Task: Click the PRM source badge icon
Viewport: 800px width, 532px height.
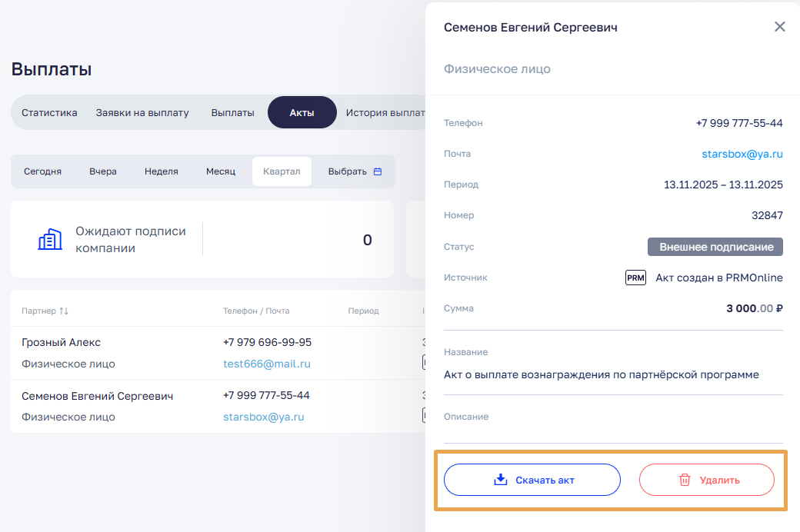Action: click(635, 278)
